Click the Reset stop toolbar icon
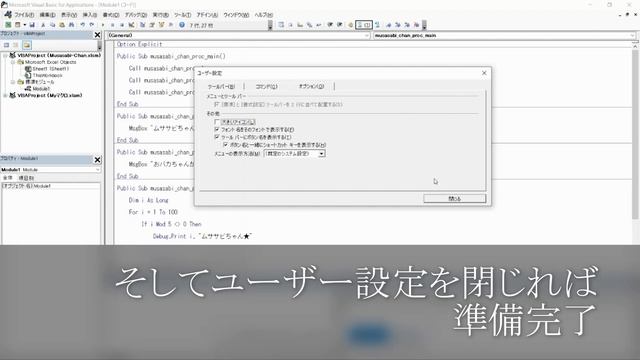The height and width of the screenshot is (360, 640). (x=122, y=25)
